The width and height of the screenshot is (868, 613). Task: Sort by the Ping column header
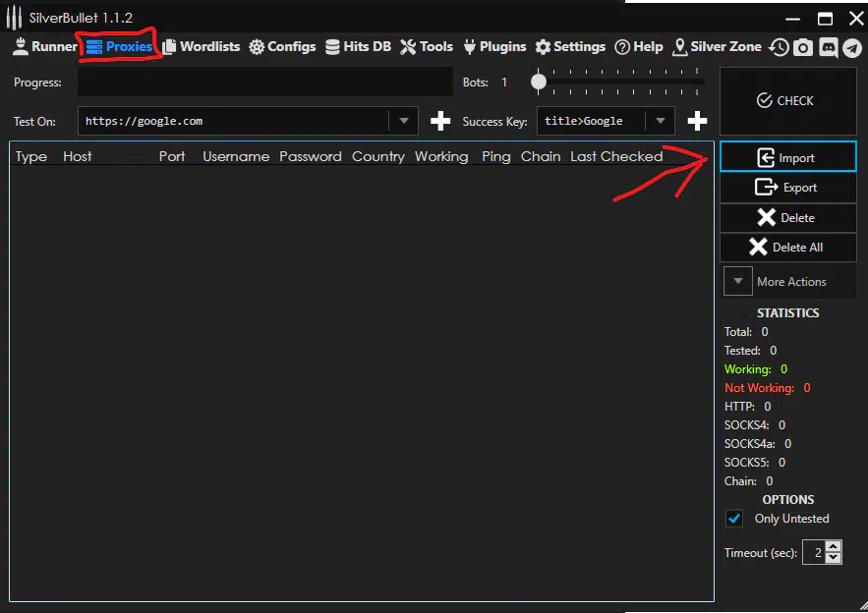click(x=496, y=156)
